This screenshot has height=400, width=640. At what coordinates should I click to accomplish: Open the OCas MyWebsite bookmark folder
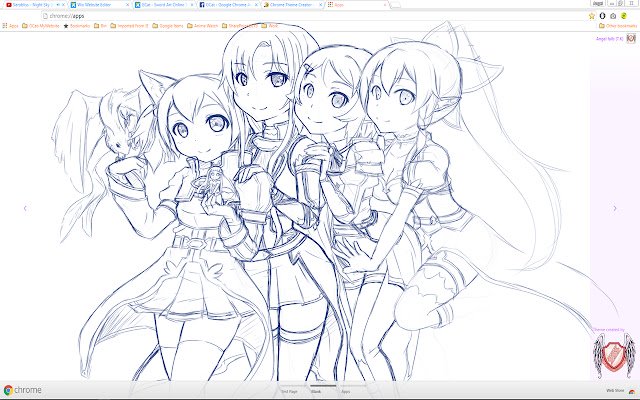click(x=41, y=26)
